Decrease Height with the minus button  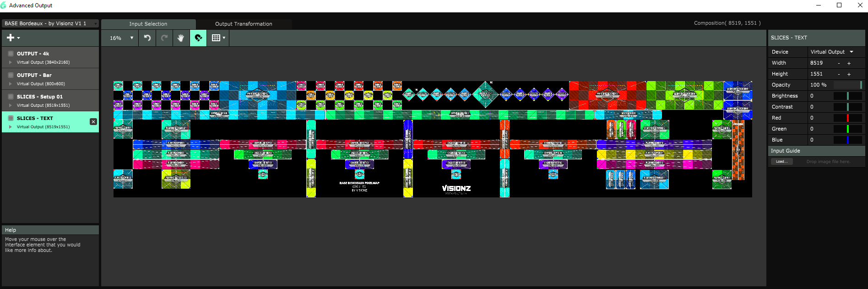839,74
